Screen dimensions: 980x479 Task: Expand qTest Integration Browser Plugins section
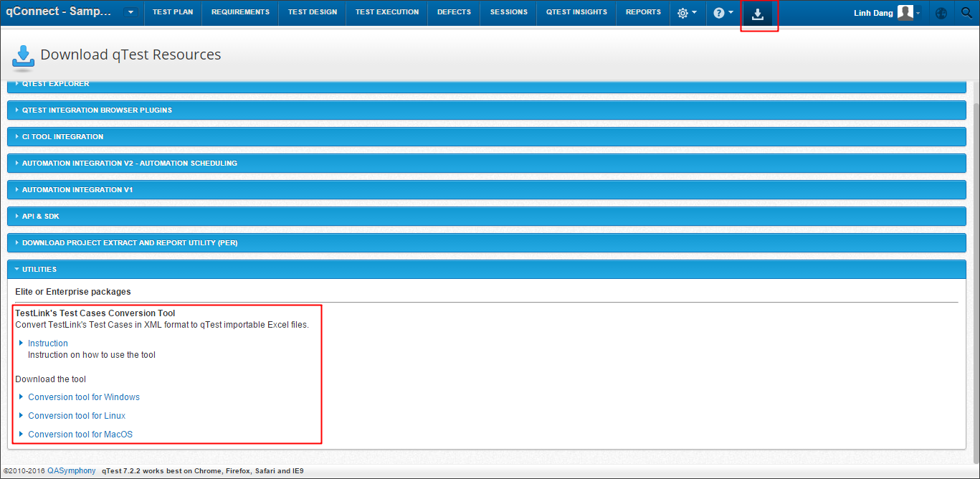(x=487, y=110)
